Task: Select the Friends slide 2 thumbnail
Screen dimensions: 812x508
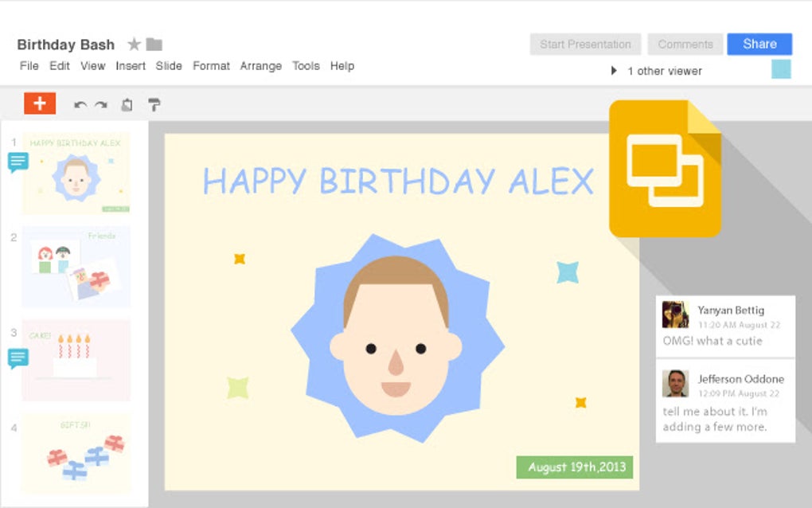Action: click(x=76, y=267)
